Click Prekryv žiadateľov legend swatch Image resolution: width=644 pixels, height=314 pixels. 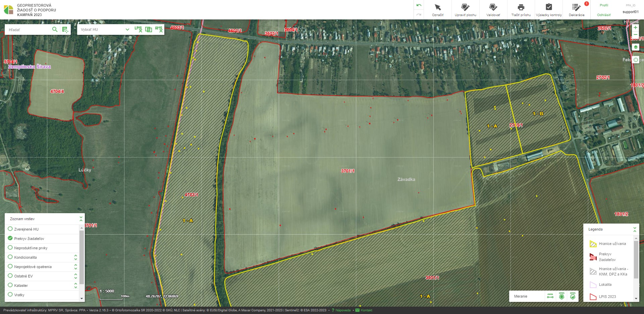(593, 257)
